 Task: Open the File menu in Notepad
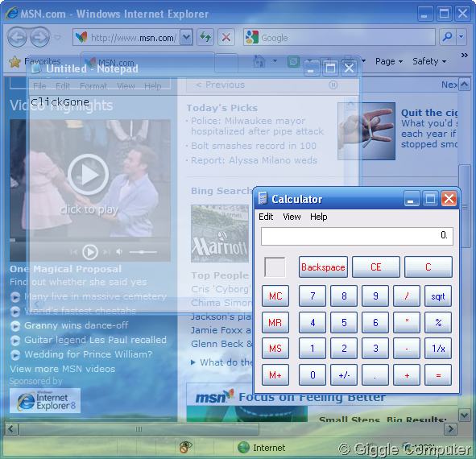[39, 86]
